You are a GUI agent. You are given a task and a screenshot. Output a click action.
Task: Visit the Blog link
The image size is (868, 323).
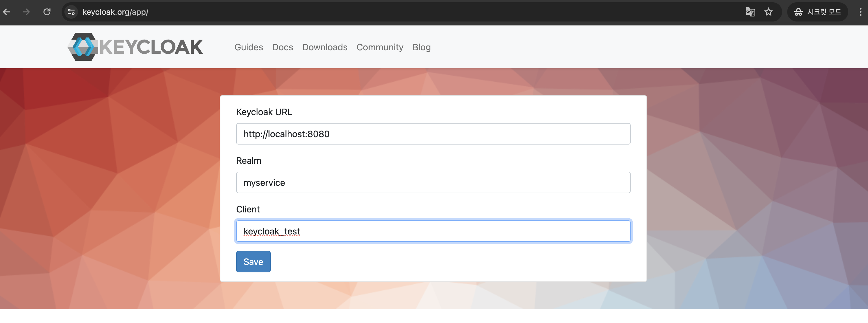click(421, 47)
